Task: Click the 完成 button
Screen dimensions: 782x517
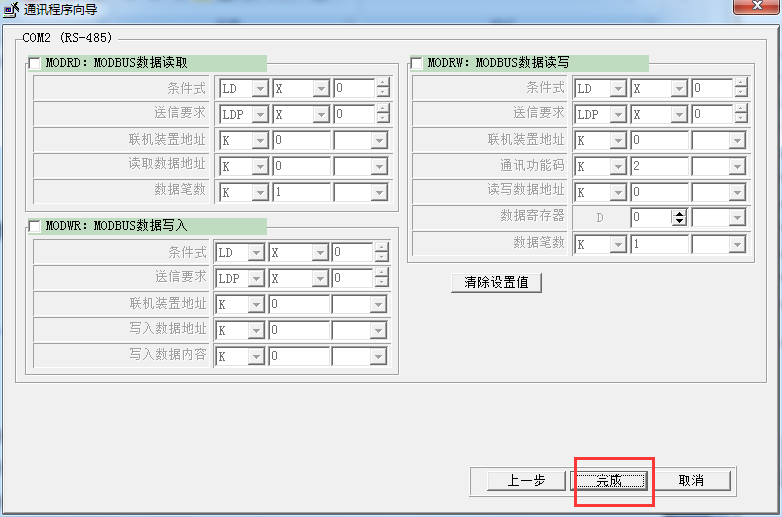Action: (x=609, y=481)
